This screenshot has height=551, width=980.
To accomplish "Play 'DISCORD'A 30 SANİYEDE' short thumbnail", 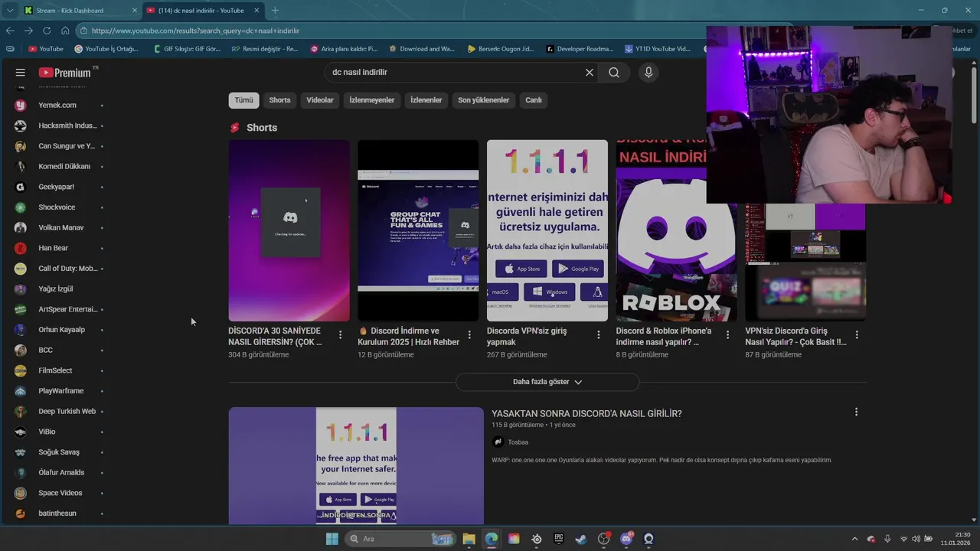I will (289, 230).
